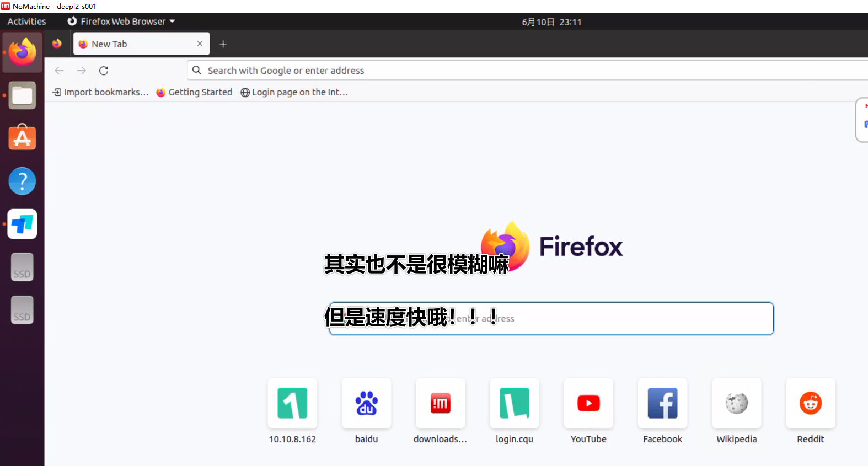Viewport: 868px width, 466px height.
Task: Open the Activities overview
Action: click(x=26, y=22)
